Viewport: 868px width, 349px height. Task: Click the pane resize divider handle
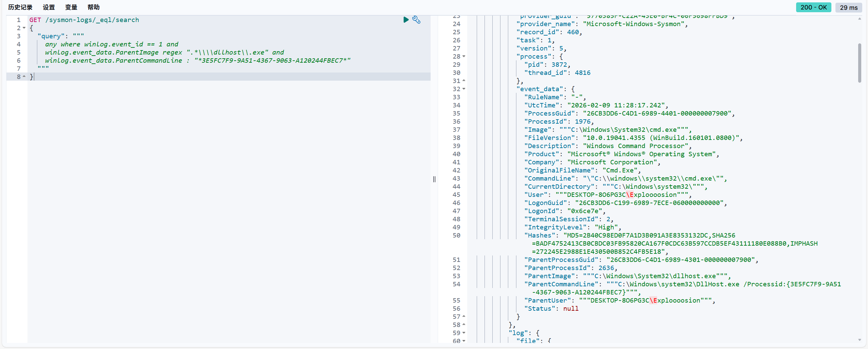(x=434, y=179)
